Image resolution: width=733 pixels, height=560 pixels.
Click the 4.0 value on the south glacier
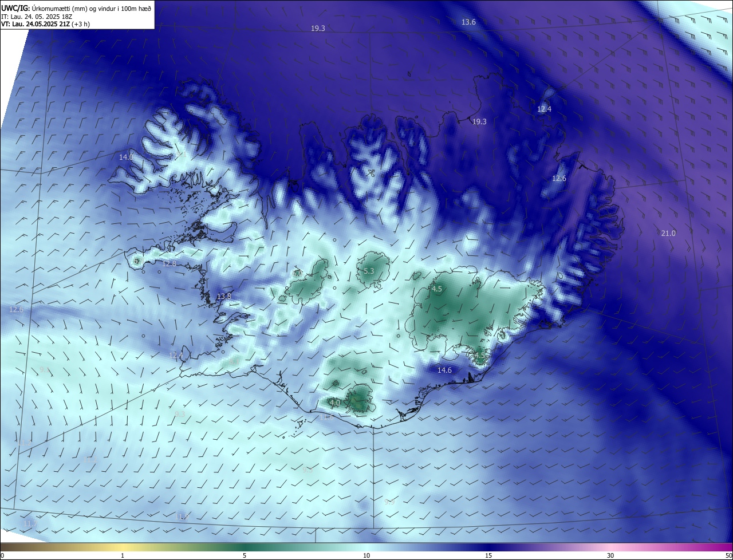(335, 403)
